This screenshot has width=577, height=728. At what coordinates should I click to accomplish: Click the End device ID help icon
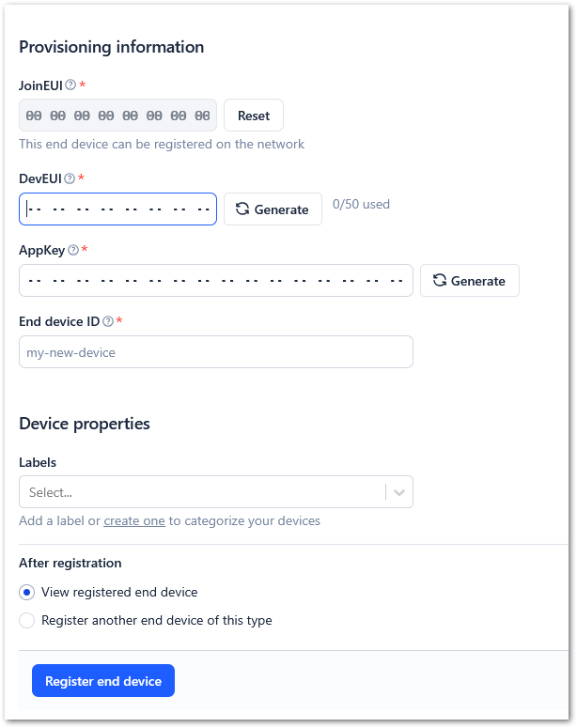click(108, 321)
